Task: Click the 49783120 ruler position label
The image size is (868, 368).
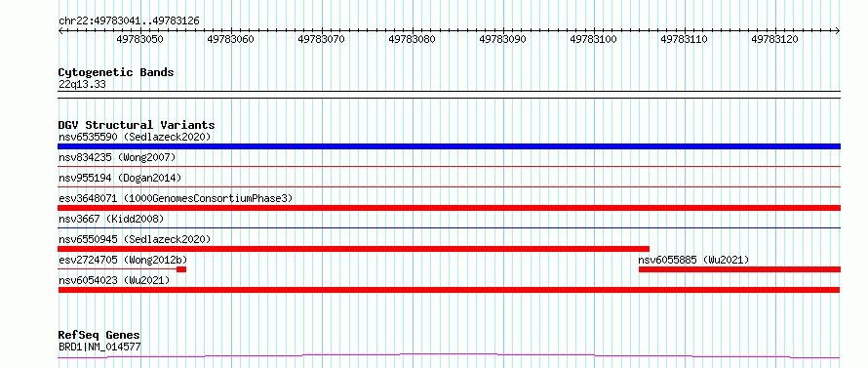Action: [x=775, y=39]
